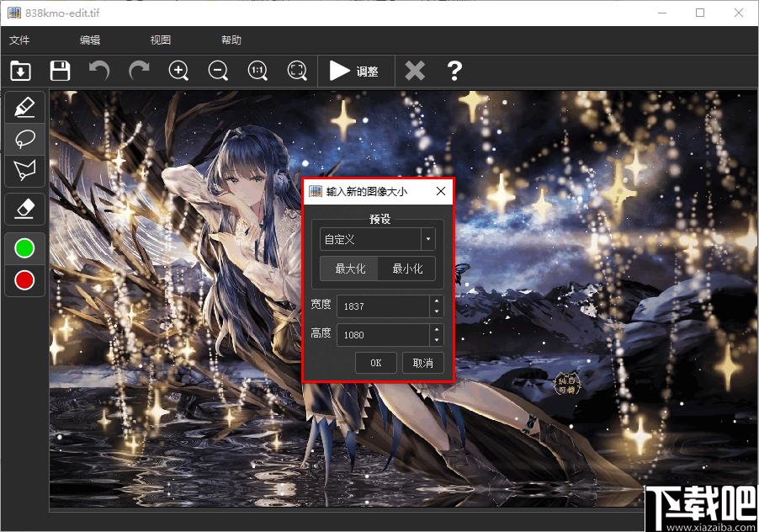Click 取消 to cancel the dialog
This screenshot has width=759, height=532.
point(422,363)
